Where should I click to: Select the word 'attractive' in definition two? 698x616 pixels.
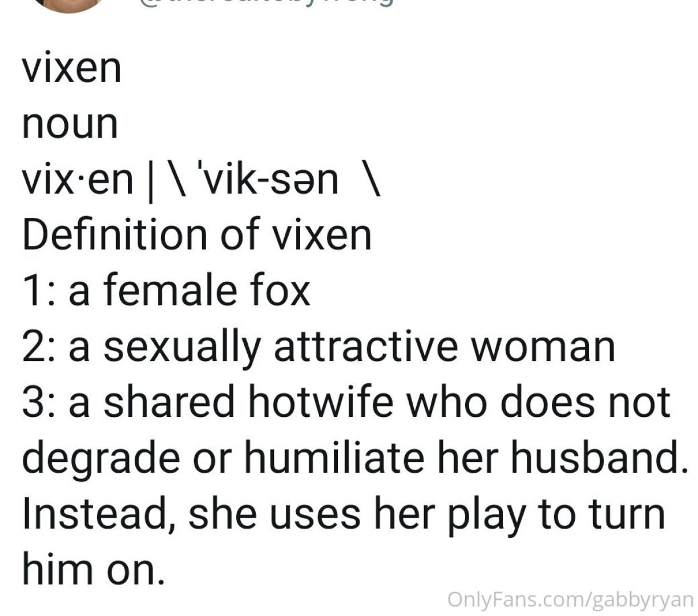pyautogui.click(x=366, y=346)
